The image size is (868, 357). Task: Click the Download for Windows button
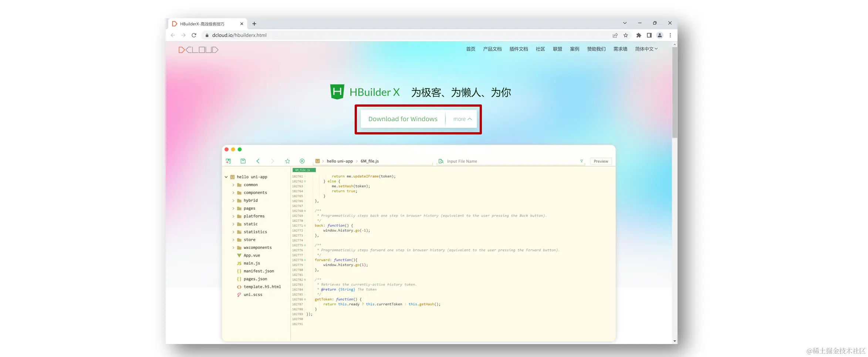(403, 119)
